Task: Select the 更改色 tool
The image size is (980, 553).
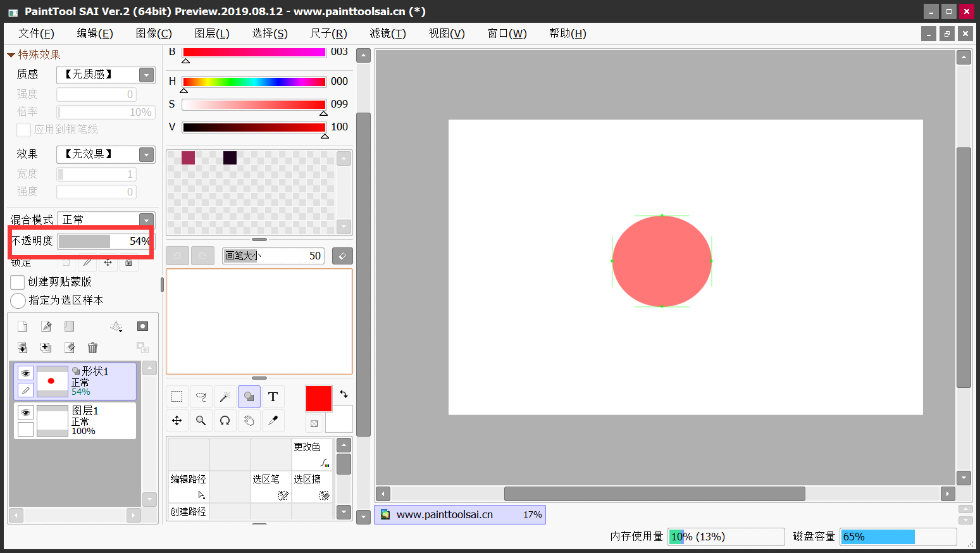Action: 312,454
